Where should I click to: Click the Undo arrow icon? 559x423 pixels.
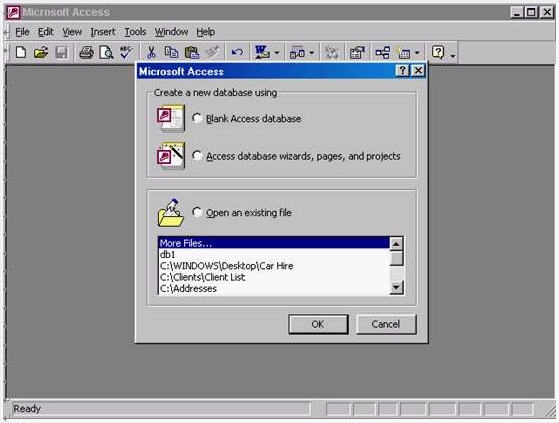pos(237,53)
